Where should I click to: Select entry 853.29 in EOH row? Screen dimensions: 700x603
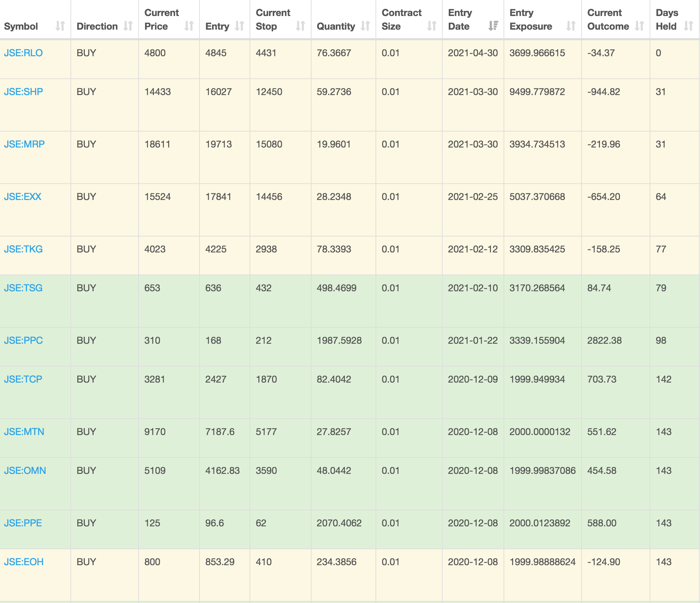(x=220, y=562)
